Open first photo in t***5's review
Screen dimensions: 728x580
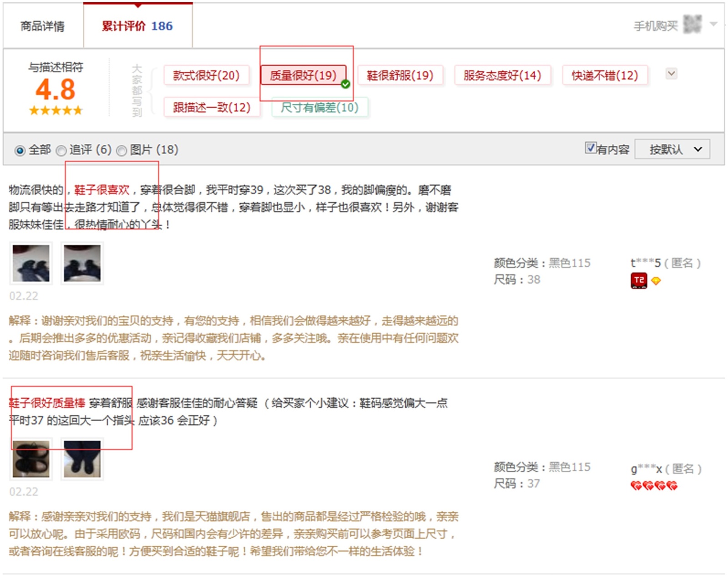click(x=31, y=263)
